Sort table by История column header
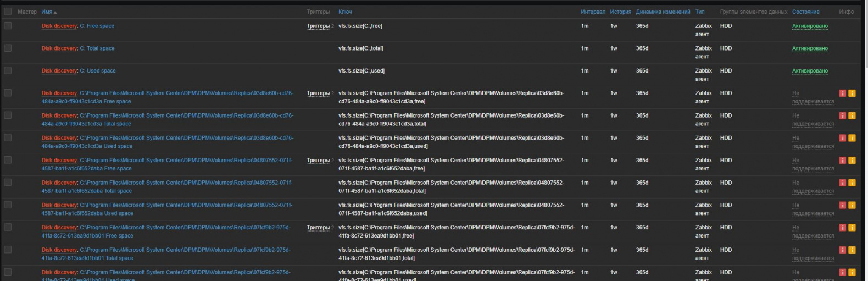Screen dimensions: 868x281 (x=621, y=12)
